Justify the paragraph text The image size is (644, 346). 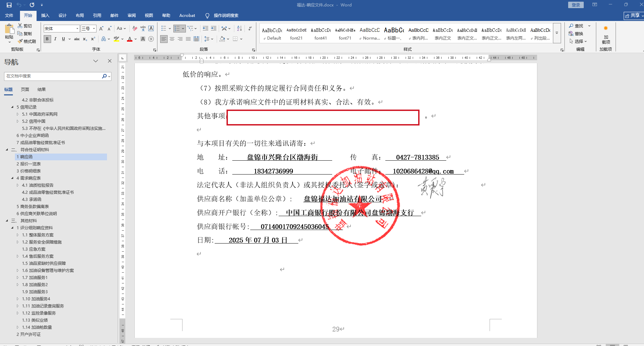(188, 39)
